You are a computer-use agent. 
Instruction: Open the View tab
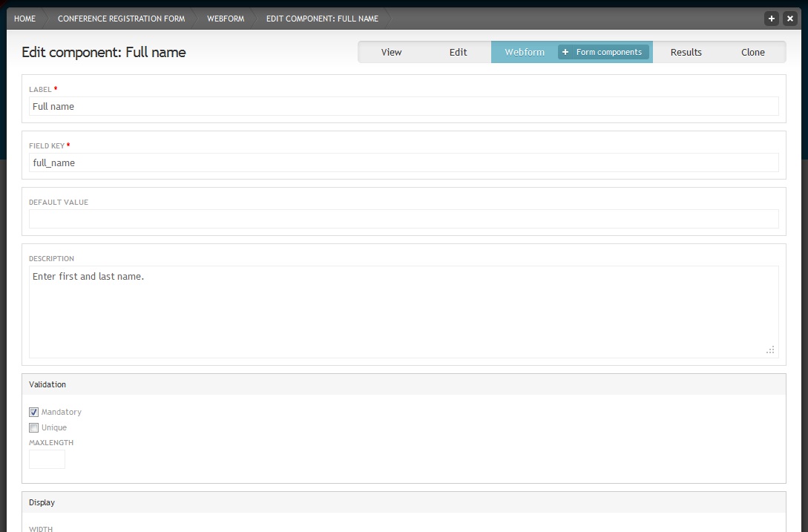point(391,52)
